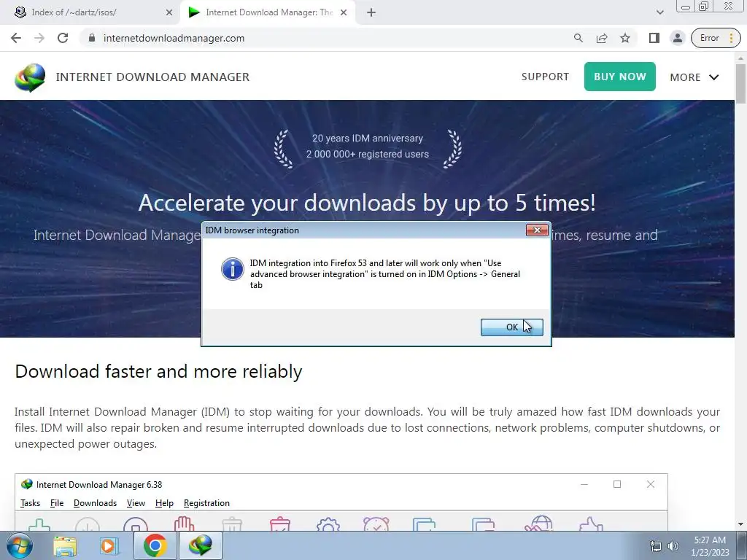Open a new browser tab
The width and height of the screenshot is (747, 560).
click(x=371, y=12)
